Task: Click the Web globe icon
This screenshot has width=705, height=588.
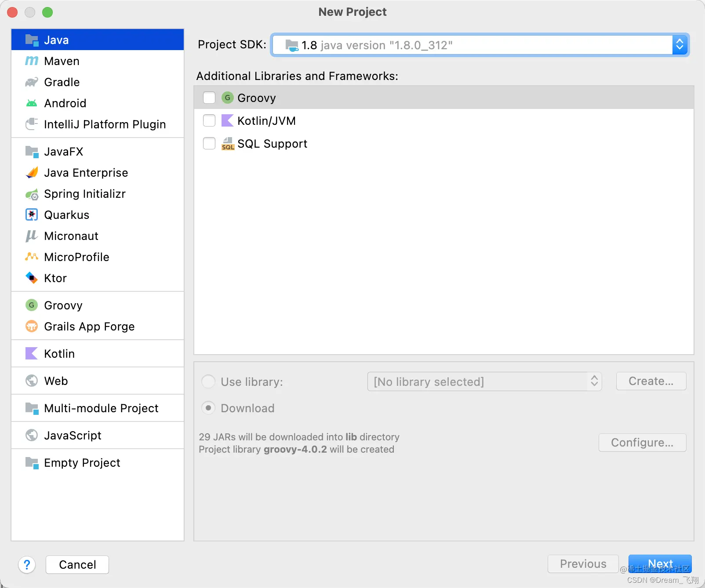Action: pyautogui.click(x=32, y=381)
